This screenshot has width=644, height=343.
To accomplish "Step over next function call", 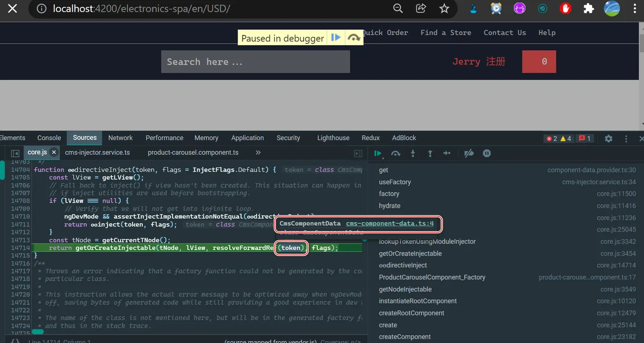I will tap(396, 153).
